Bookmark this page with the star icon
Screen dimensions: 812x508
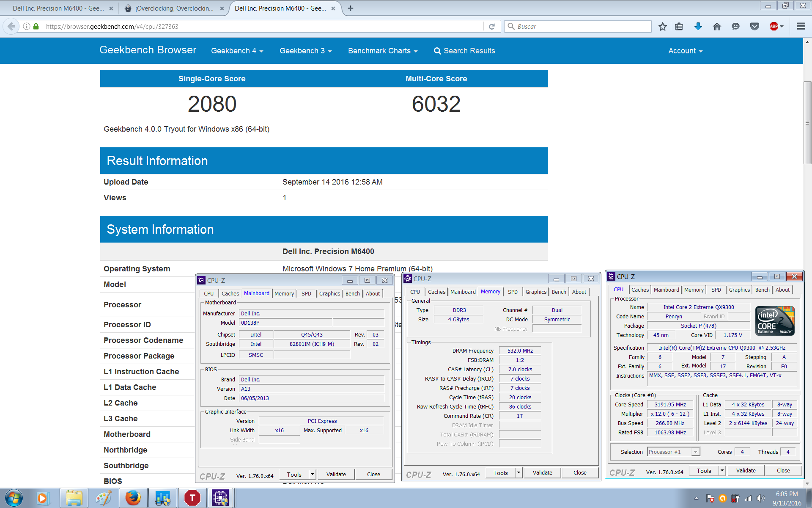tap(663, 27)
